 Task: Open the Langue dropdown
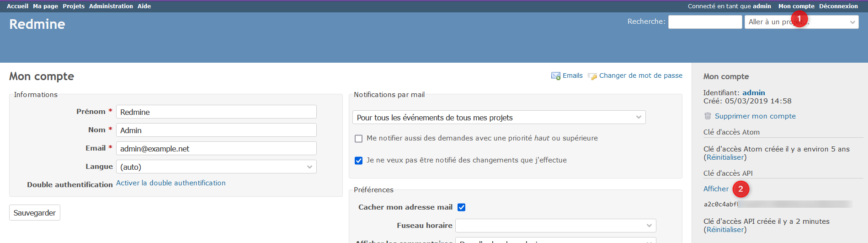pyautogui.click(x=216, y=167)
